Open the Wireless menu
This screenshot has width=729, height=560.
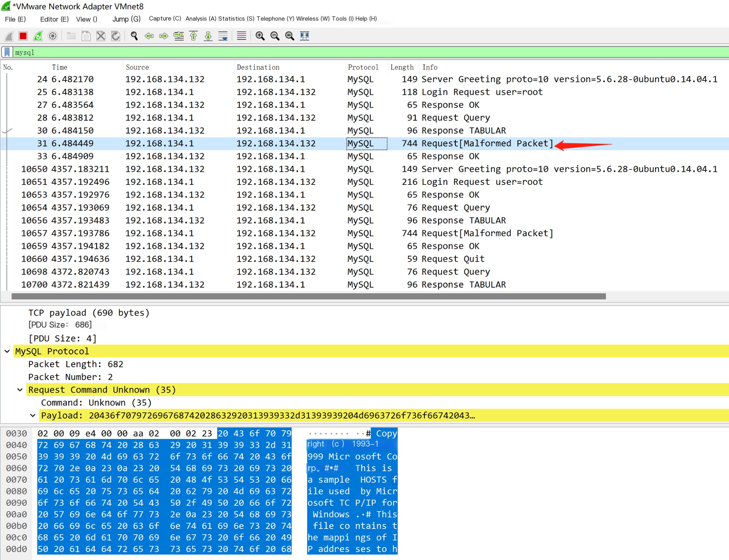tap(313, 19)
